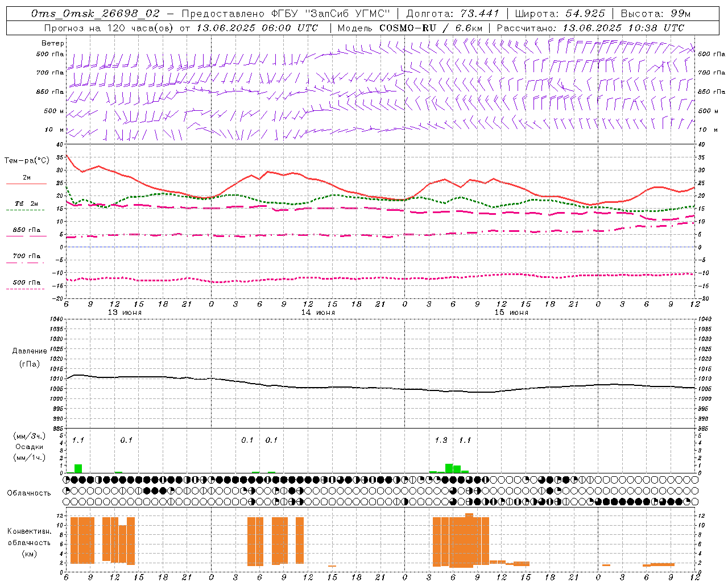Click the "(мм/1ч.)" precipitation unit label
This screenshot has width=728, height=582.
(29, 458)
